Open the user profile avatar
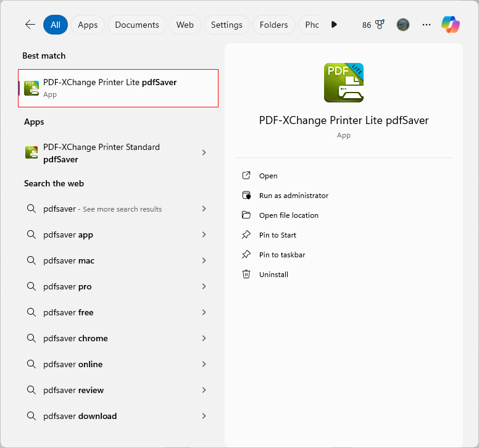Image resolution: width=479 pixels, height=448 pixels. [403, 25]
